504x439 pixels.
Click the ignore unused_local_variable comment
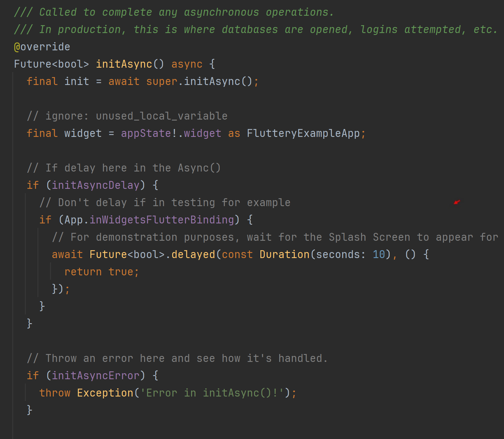click(x=127, y=116)
